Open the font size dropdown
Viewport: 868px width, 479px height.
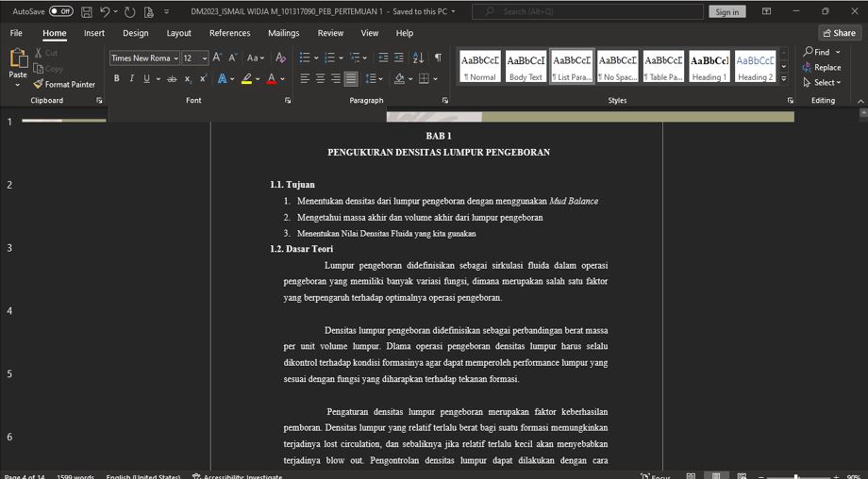click(x=205, y=58)
